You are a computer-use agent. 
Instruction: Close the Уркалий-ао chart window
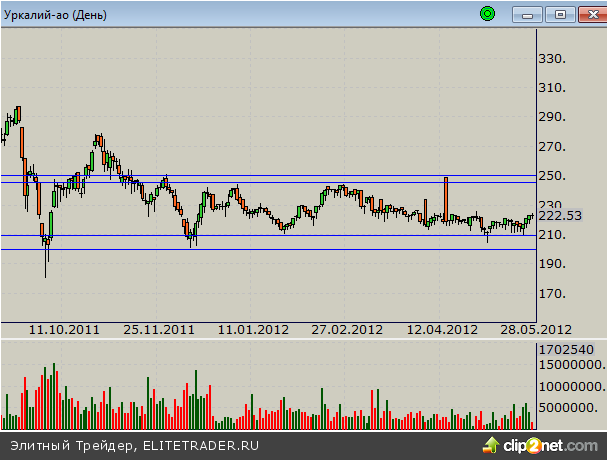(589, 14)
